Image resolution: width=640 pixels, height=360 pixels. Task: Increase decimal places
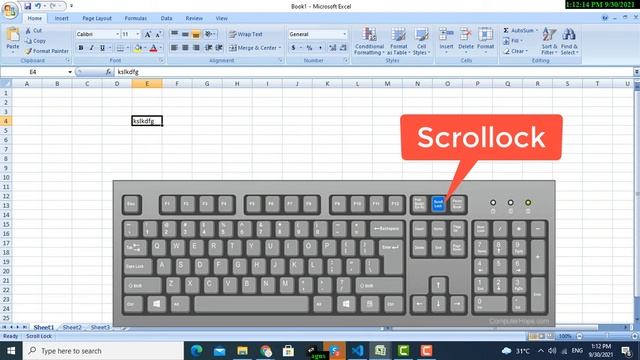(333, 48)
